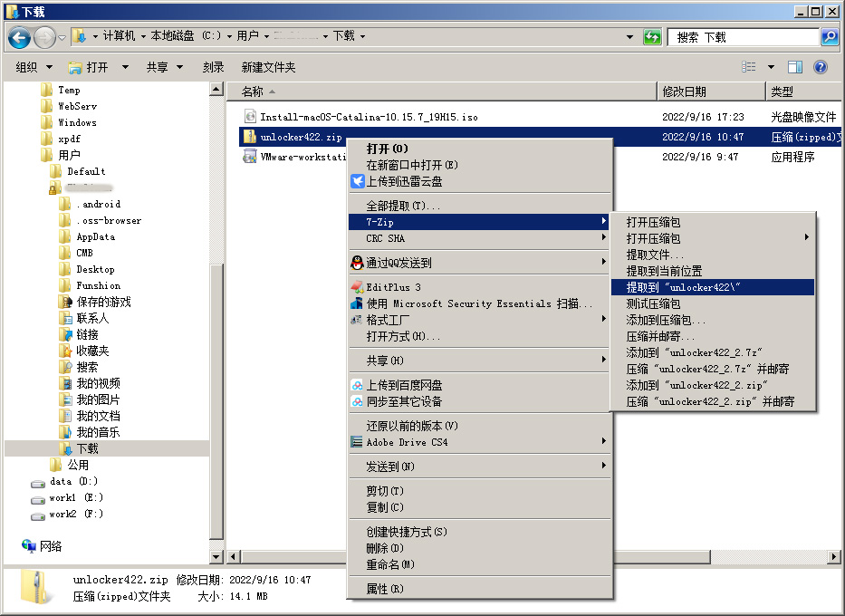The width and height of the screenshot is (845, 616).
Task: Select the 下载 folder in tree
Action: (x=87, y=448)
